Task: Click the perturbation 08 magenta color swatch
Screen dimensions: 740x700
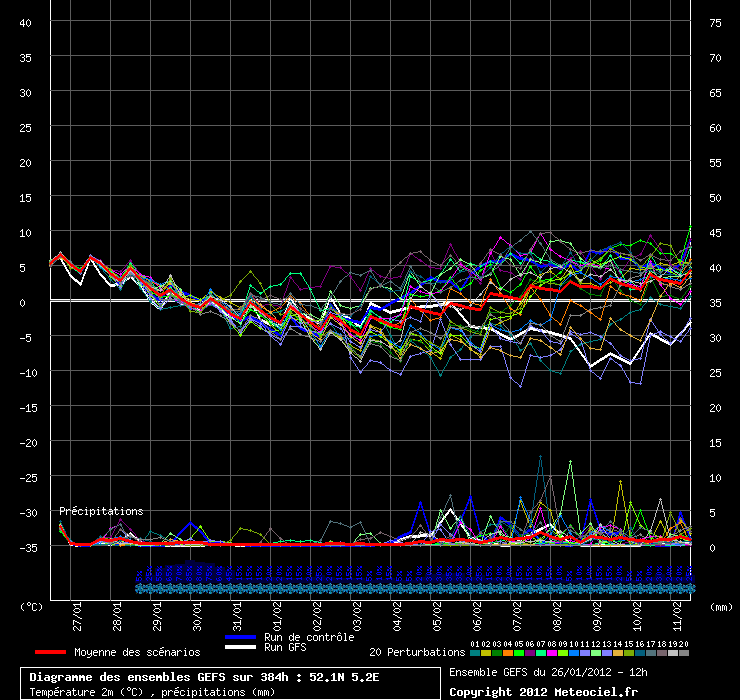Action: [x=552, y=653]
